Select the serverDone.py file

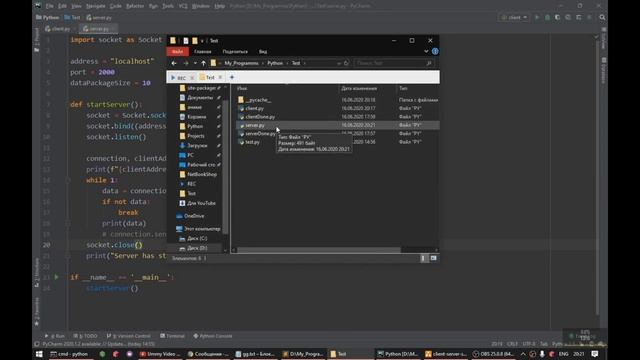pyautogui.click(x=260, y=134)
